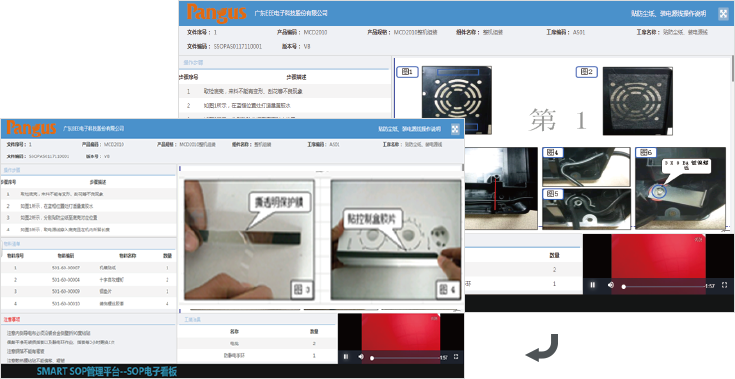
Task: Select the 图4 cable routing image
Action: pos(586,167)
